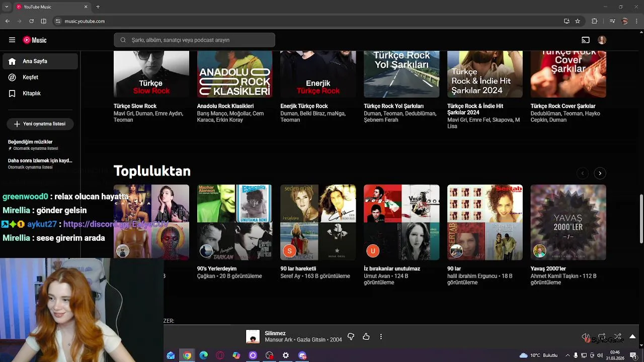Click now playing Silinmez album art
The width and height of the screenshot is (644, 362).
click(x=253, y=337)
